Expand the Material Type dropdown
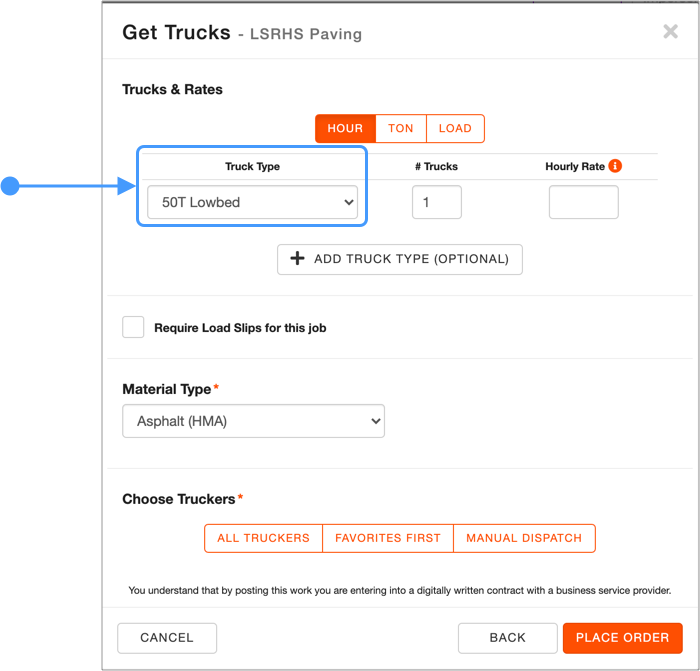 (253, 421)
